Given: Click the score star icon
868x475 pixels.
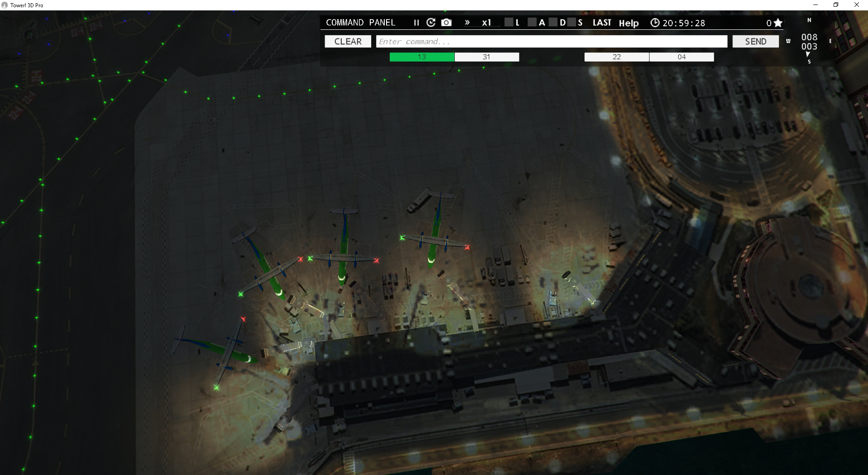Looking at the screenshot, I should pyautogui.click(x=778, y=22).
